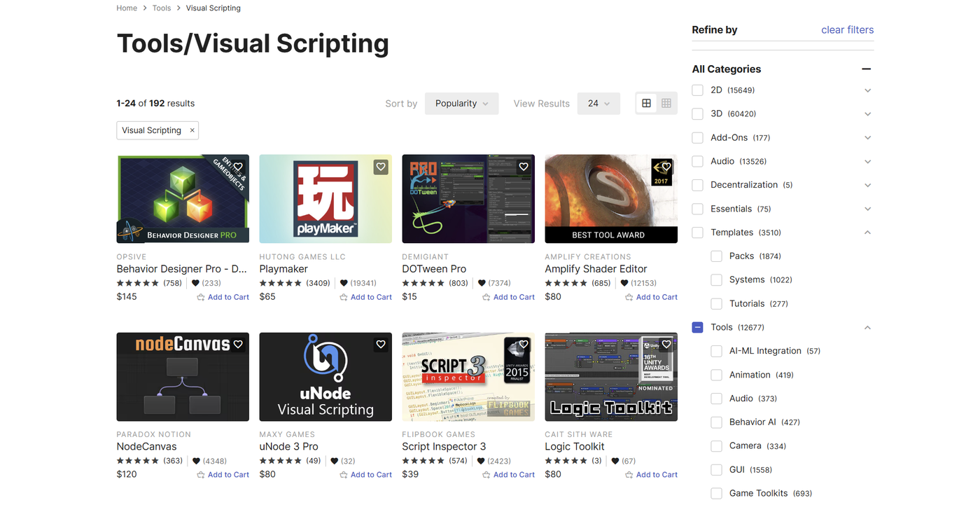The image size is (980, 505).
Task: Click heart count beside NodeCanvas rating
Action: (x=209, y=461)
